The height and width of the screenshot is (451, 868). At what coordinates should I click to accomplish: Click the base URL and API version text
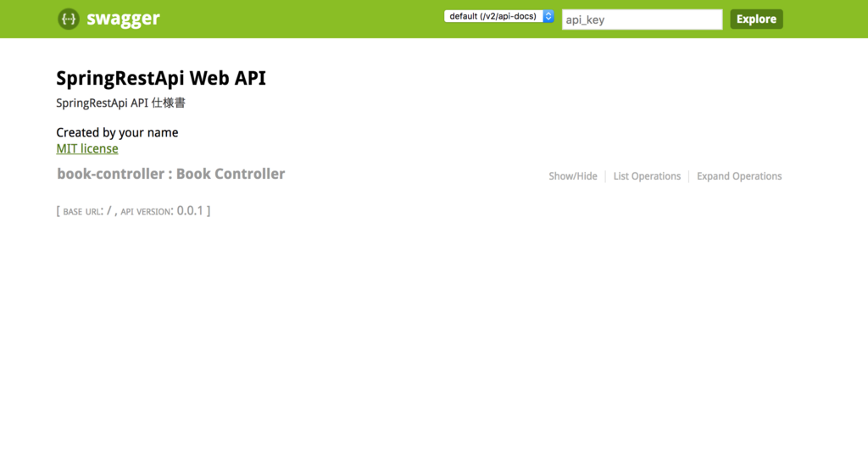click(133, 211)
